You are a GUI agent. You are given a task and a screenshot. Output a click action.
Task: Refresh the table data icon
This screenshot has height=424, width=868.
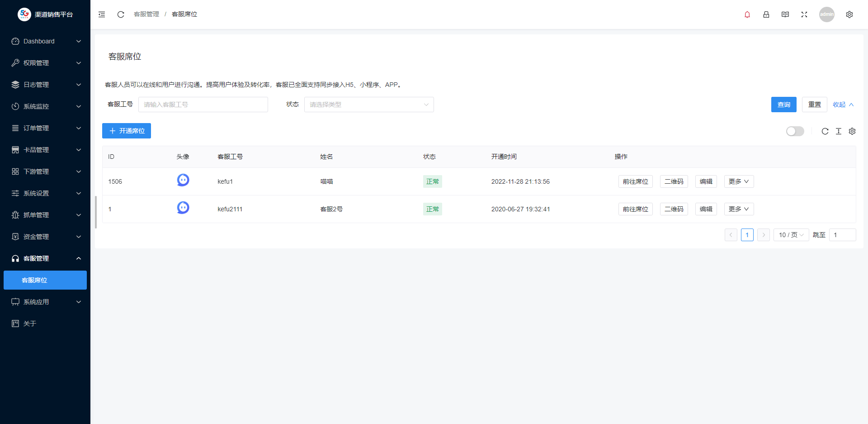pos(825,131)
